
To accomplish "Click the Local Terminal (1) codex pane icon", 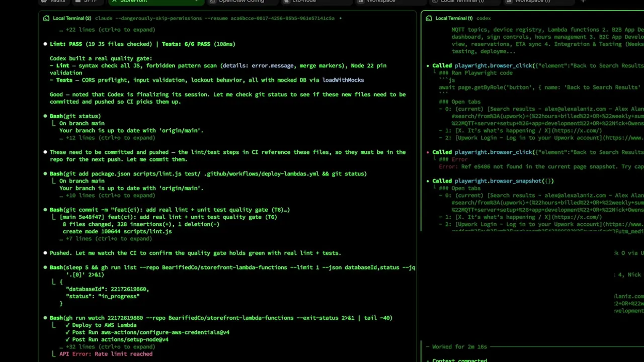I will pyautogui.click(x=429, y=18).
